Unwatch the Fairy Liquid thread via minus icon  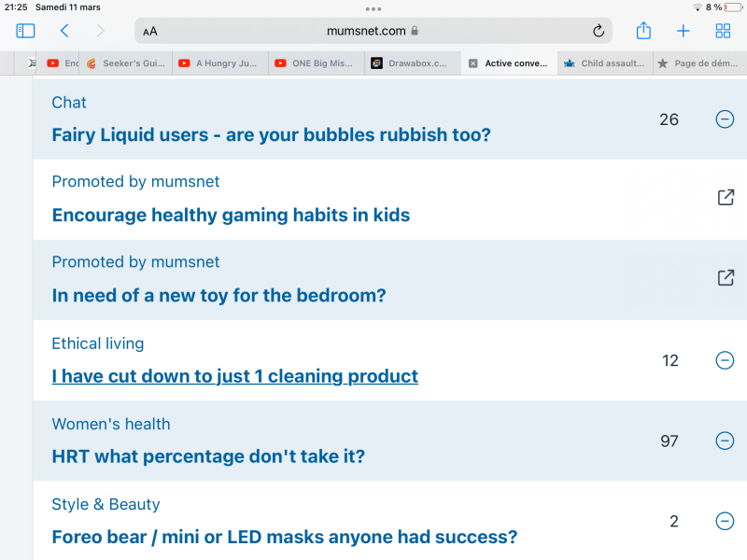point(725,119)
